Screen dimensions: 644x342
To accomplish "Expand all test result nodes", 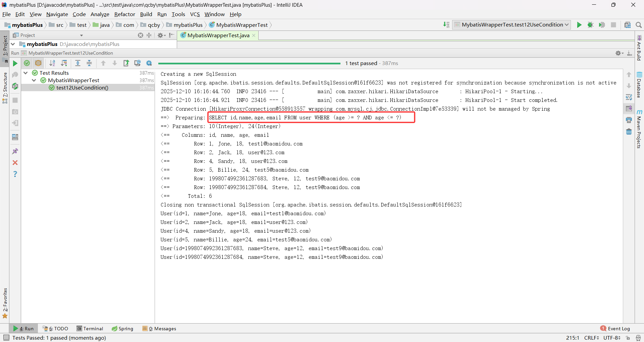I will coord(78,63).
